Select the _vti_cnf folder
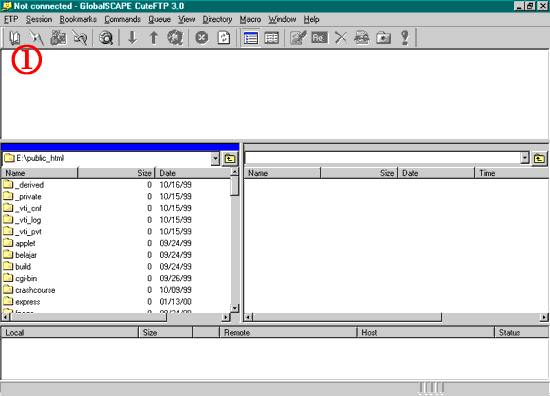The width and height of the screenshot is (550, 396). (22, 208)
